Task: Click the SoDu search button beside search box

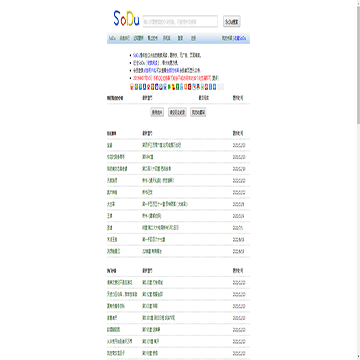Action: pos(232,21)
